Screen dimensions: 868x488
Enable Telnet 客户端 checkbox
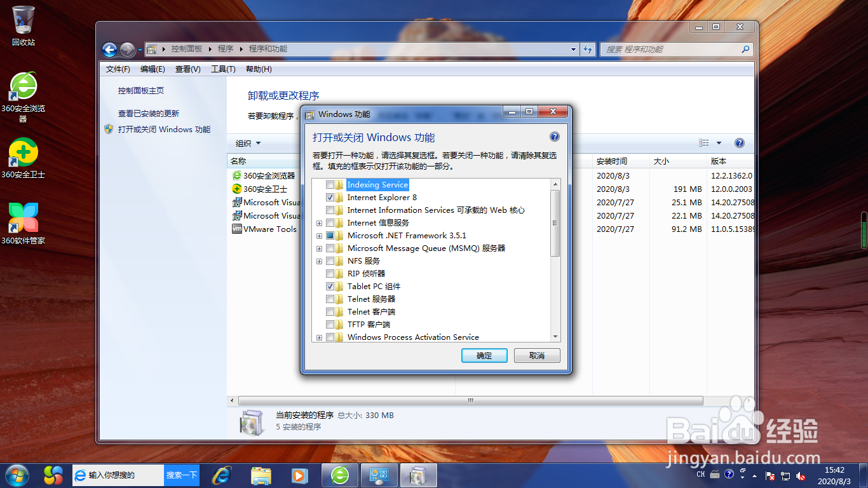[330, 312]
